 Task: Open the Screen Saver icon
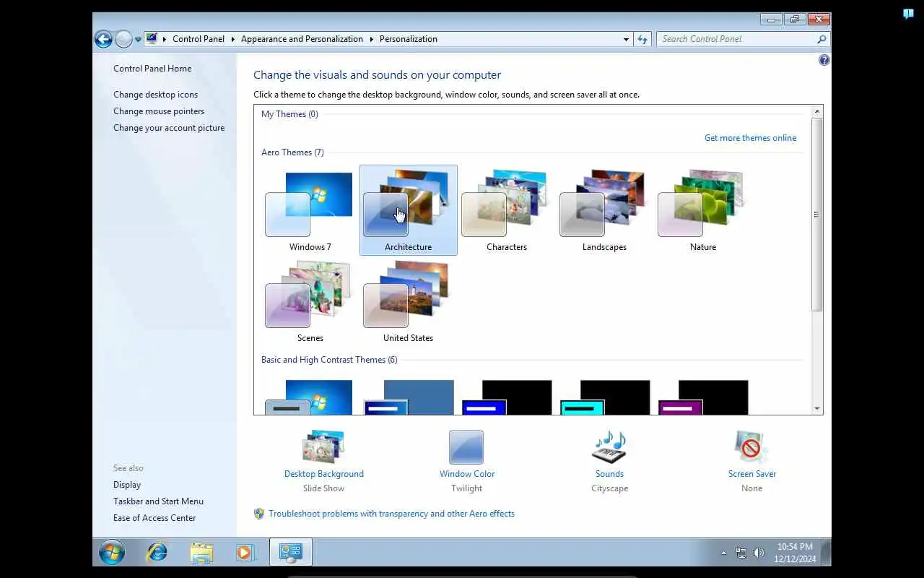click(x=751, y=447)
